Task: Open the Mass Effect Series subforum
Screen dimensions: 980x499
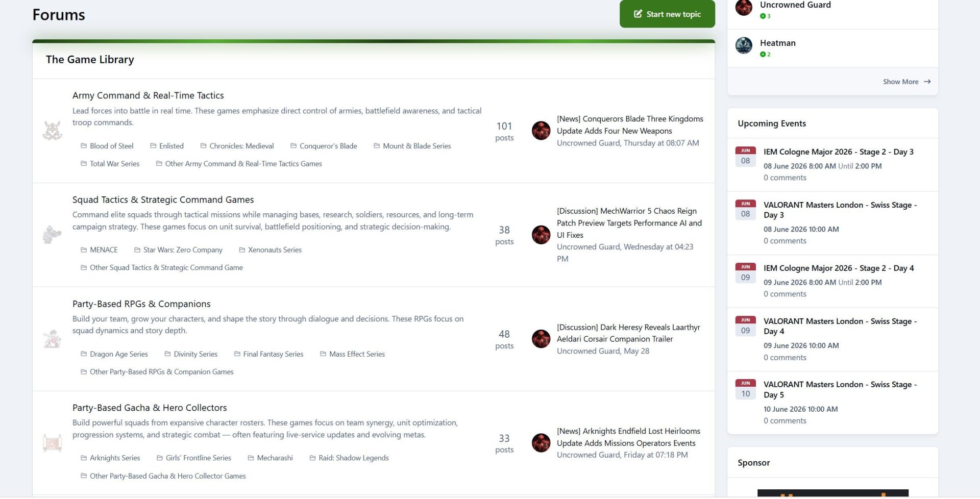Action: coord(352,354)
